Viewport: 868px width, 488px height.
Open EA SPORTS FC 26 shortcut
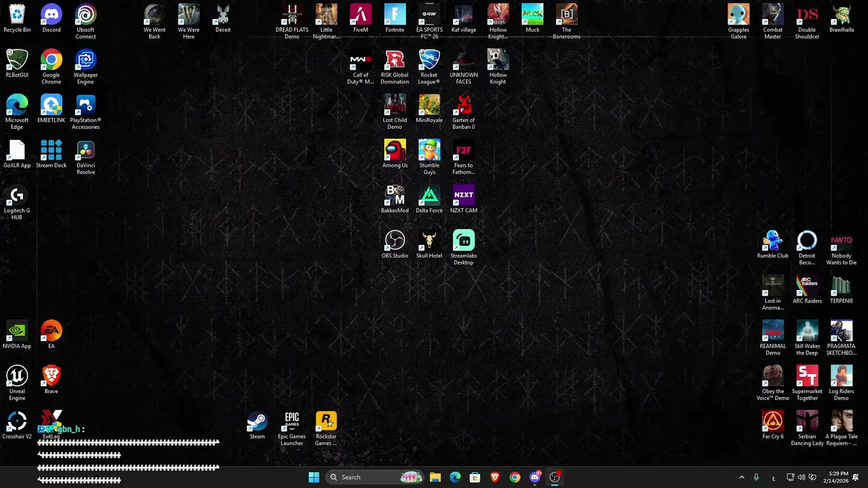(429, 22)
